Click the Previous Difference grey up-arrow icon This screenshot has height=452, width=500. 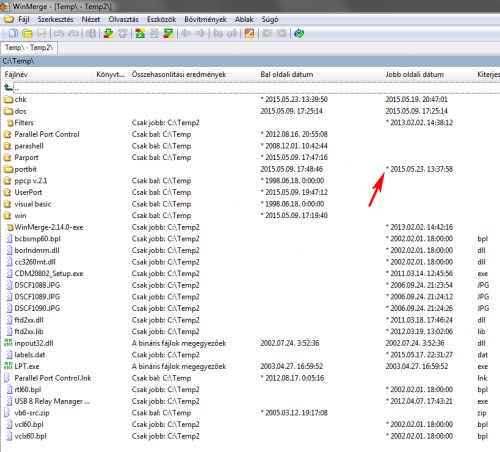[123, 33]
